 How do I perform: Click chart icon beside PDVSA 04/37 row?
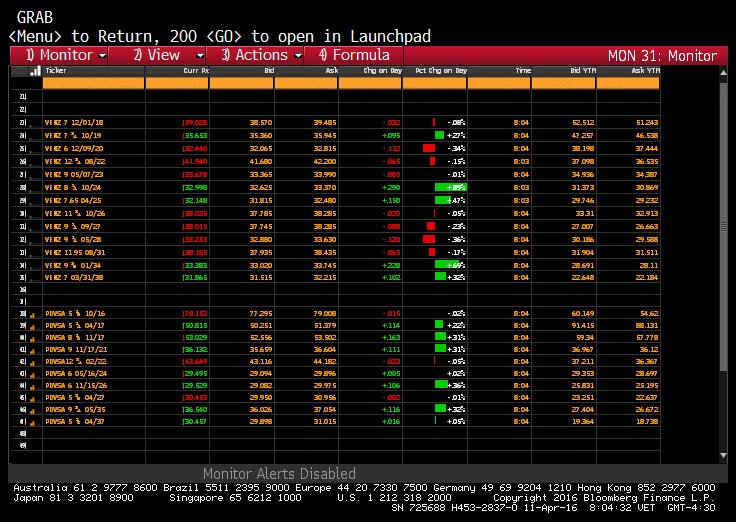click(x=33, y=421)
